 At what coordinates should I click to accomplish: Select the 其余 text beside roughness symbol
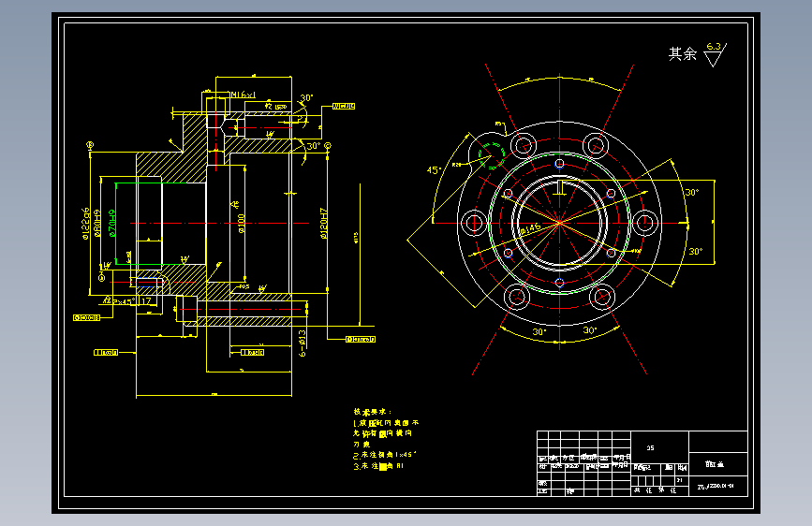683,53
